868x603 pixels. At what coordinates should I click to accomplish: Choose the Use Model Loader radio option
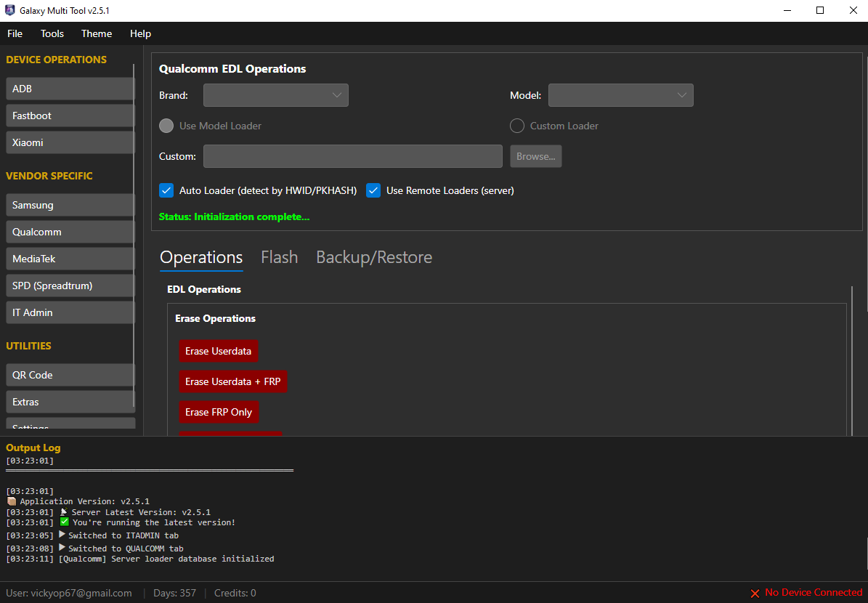(166, 126)
